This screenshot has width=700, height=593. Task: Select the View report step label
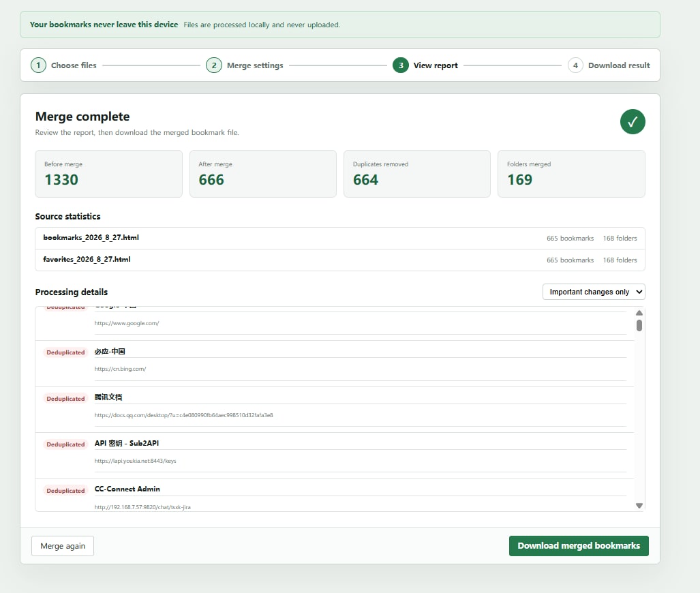tap(436, 65)
